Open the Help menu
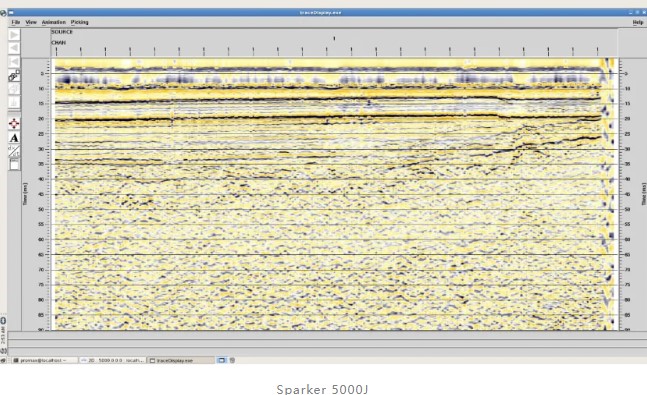647x395 pixels. click(x=638, y=22)
